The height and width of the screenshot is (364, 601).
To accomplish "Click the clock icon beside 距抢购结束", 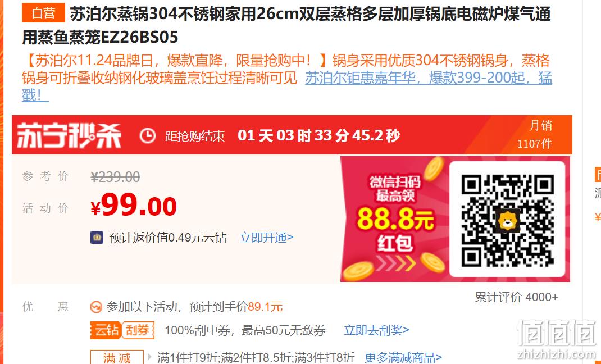I will pos(147,135).
